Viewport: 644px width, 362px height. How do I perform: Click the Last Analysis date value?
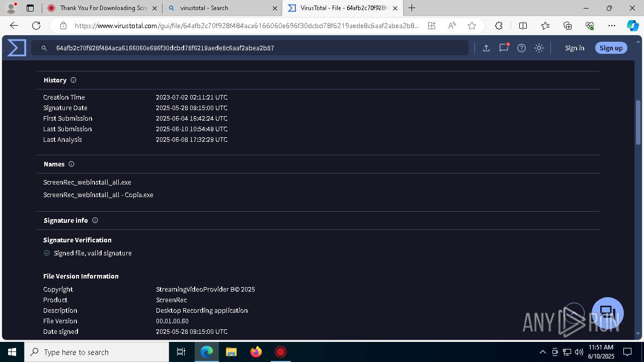192,139
